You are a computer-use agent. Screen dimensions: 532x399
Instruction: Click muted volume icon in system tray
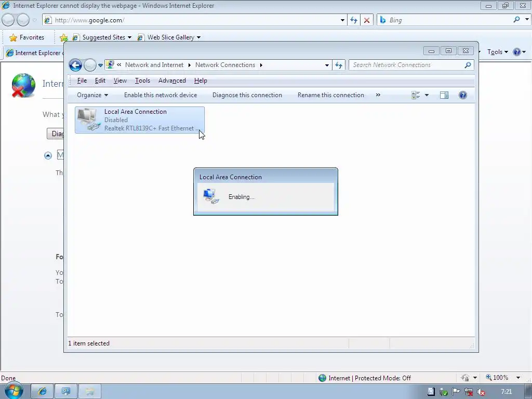[481, 392]
